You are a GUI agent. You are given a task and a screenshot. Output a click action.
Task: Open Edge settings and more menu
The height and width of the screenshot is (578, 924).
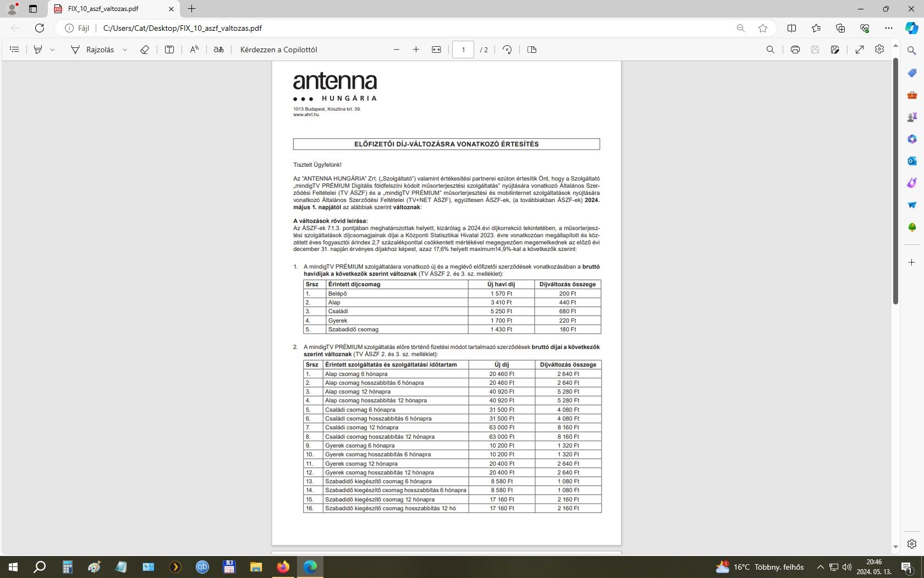pos(889,28)
